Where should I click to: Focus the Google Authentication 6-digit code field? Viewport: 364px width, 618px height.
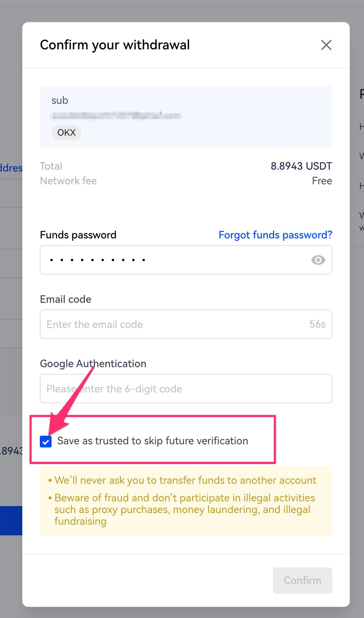pos(186,389)
